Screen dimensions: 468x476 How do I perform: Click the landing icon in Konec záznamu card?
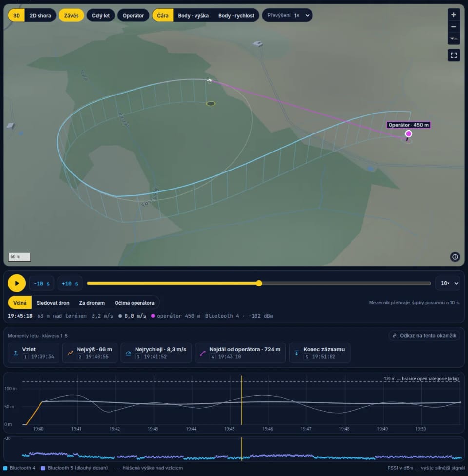click(x=297, y=353)
